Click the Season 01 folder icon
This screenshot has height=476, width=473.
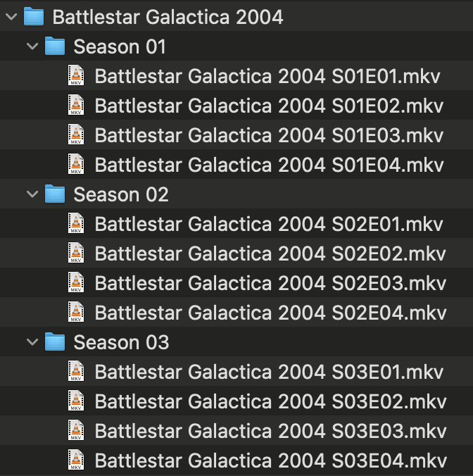pyautogui.click(x=55, y=46)
